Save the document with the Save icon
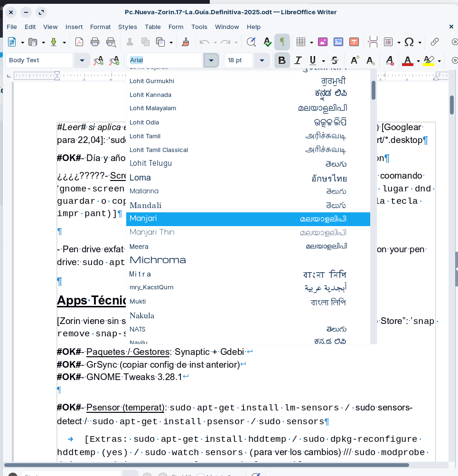 coord(54,42)
